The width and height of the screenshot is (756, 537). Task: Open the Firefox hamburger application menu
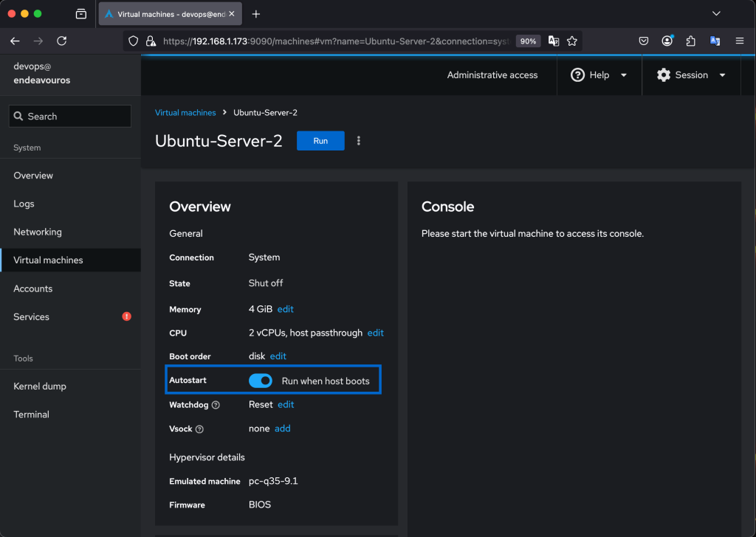739,41
